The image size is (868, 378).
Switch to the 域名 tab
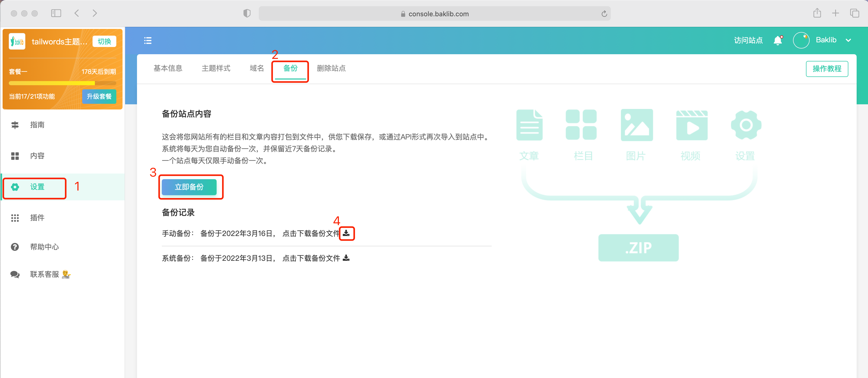click(257, 68)
